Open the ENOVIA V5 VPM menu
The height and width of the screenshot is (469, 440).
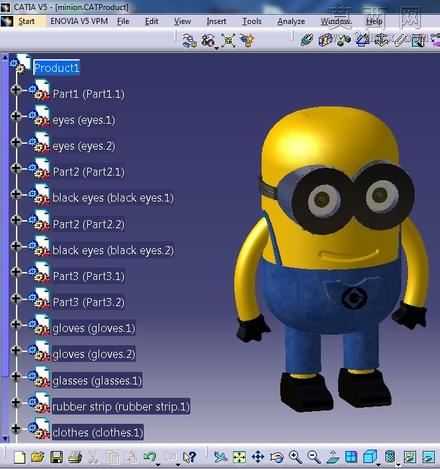79,21
